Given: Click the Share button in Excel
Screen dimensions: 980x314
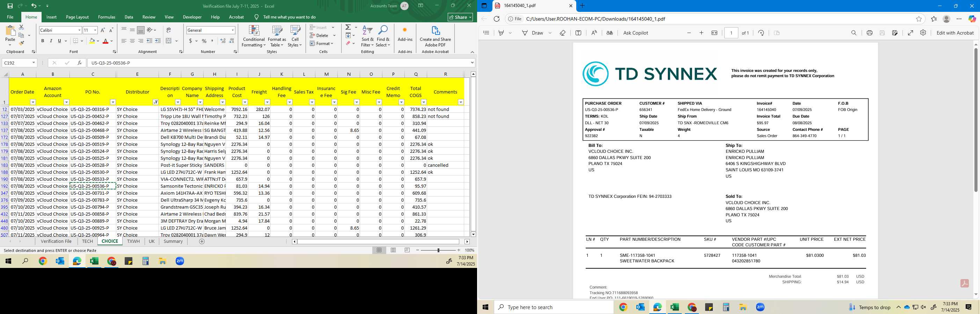Looking at the screenshot, I should pyautogui.click(x=460, y=17).
